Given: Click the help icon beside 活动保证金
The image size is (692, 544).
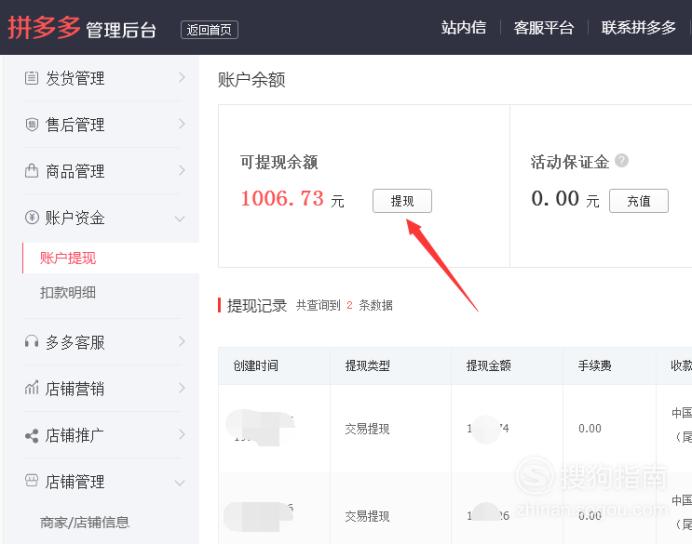Looking at the screenshot, I should [x=621, y=161].
